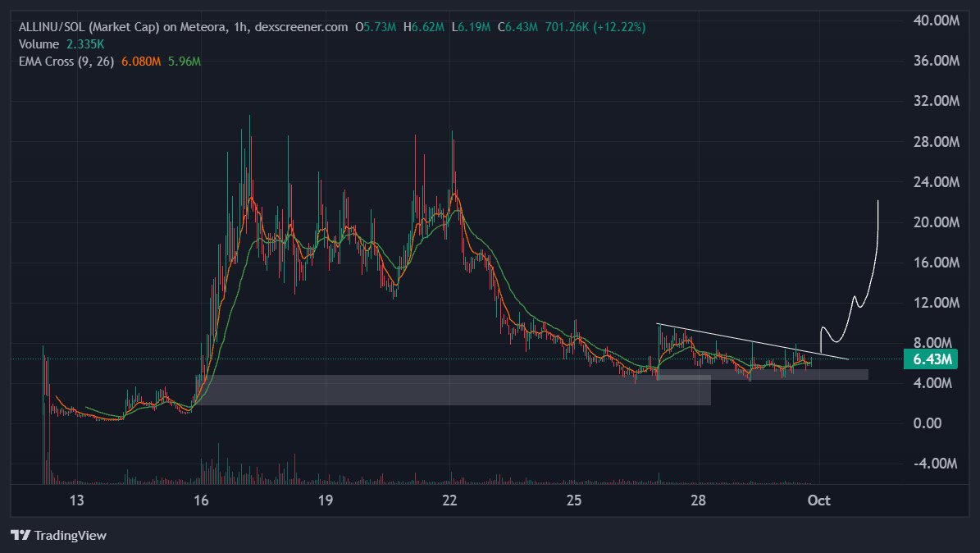Click the 12.00M price axis label

[x=936, y=302]
